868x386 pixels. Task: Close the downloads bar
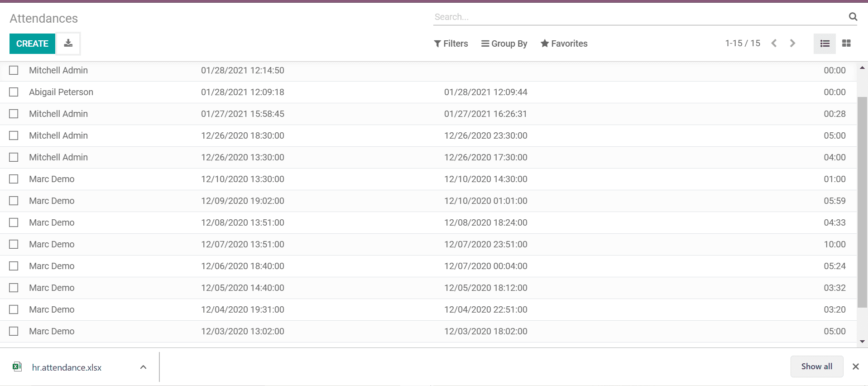[855, 367]
